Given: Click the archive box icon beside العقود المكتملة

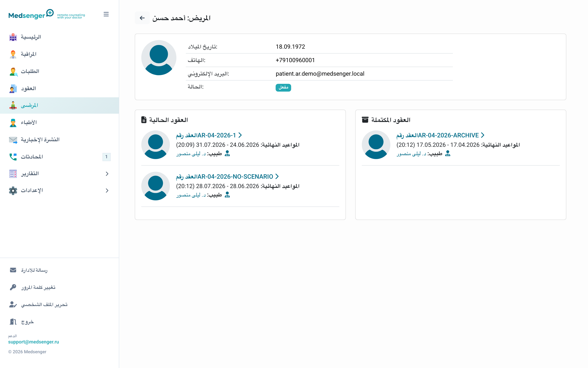Looking at the screenshot, I should click(x=365, y=120).
